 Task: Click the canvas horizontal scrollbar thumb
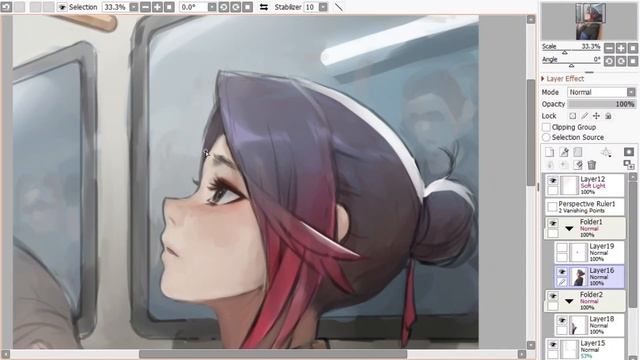(273, 354)
